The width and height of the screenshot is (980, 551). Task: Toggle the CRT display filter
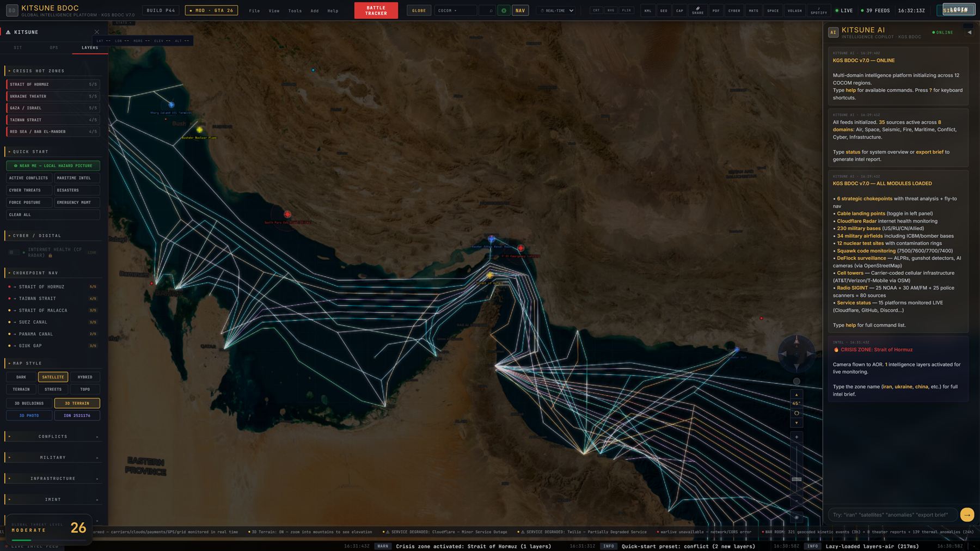596,10
